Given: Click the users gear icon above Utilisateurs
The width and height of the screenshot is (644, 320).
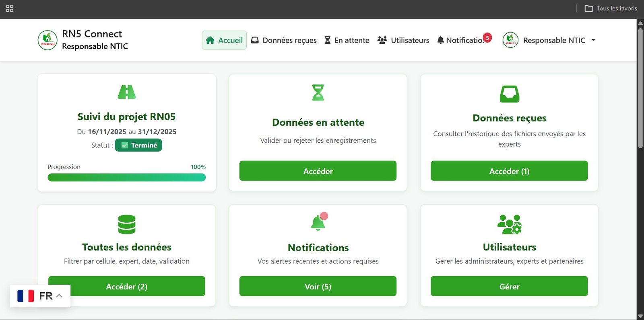Looking at the screenshot, I should pos(509,224).
